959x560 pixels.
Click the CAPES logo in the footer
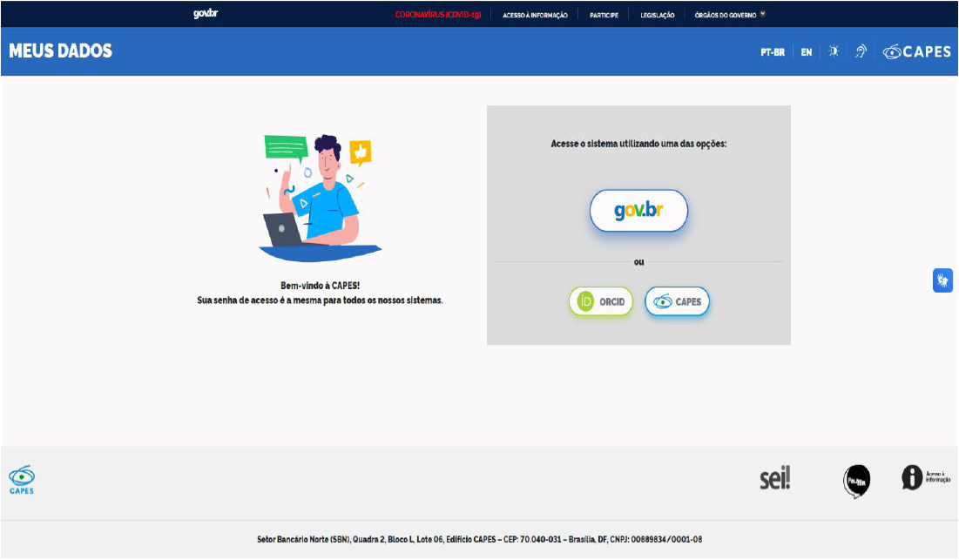22,479
